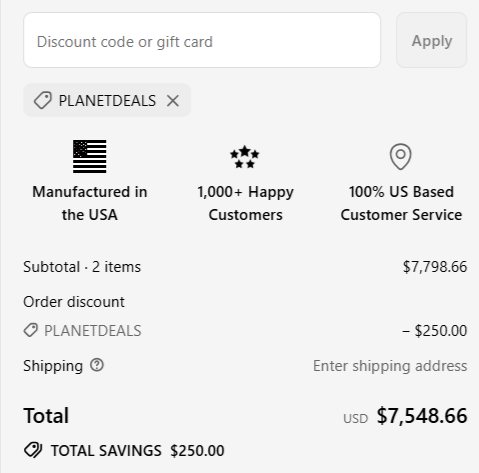The image size is (479, 473).
Task: Click the American flag icon
Action: coord(90,156)
